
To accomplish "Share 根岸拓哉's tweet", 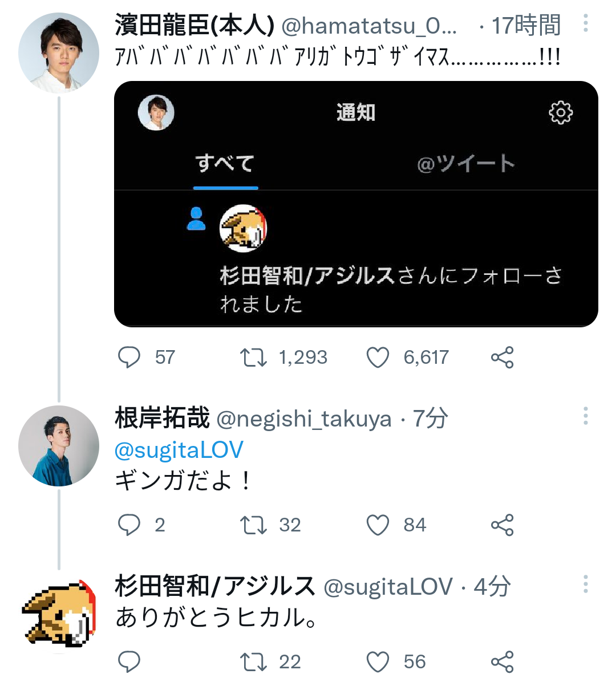I will [x=502, y=525].
